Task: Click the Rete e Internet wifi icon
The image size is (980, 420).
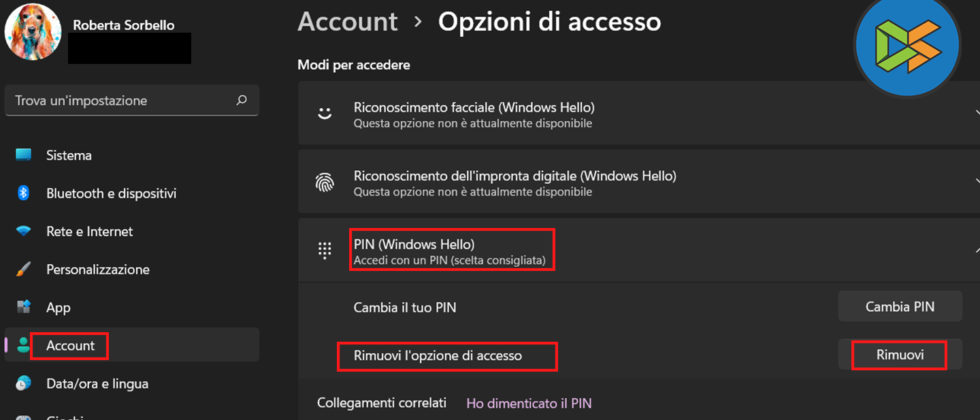Action: pyautogui.click(x=23, y=231)
